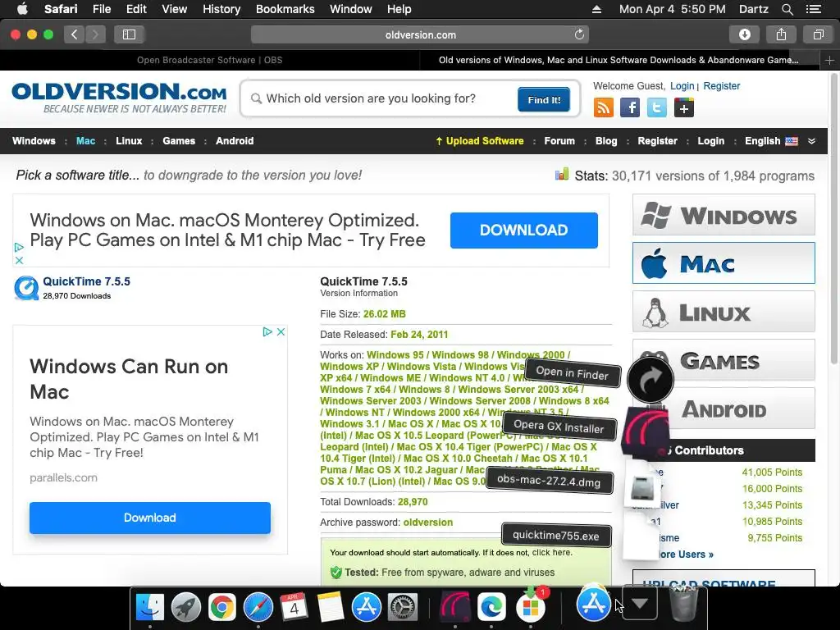Image resolution: width=840 pixels, height=630 pixels.
Task: Open the site's Twitter icon
Action: (x=657, y=107)
